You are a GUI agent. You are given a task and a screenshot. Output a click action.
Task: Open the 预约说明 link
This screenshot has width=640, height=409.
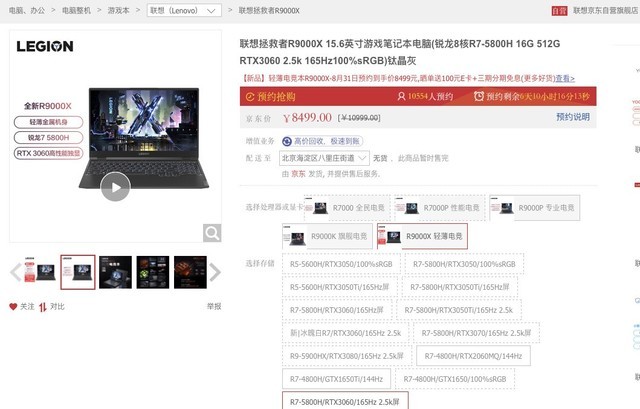pos(573,117)
